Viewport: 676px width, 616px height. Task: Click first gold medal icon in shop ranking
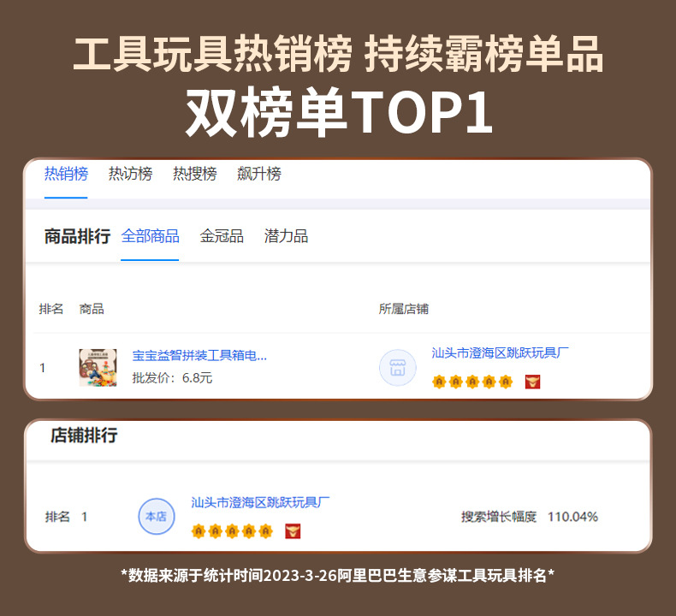199,531
